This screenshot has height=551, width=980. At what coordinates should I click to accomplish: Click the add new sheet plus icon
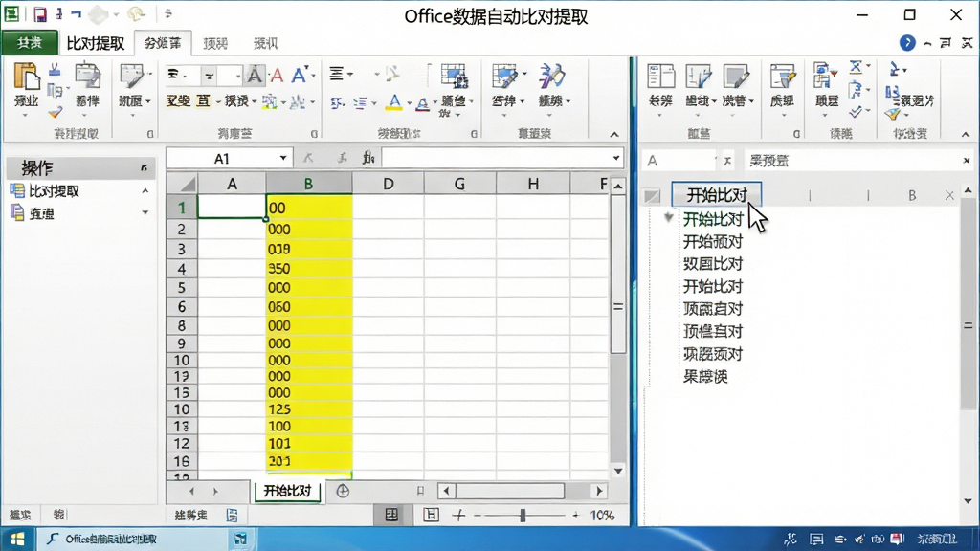pos(343,492)
